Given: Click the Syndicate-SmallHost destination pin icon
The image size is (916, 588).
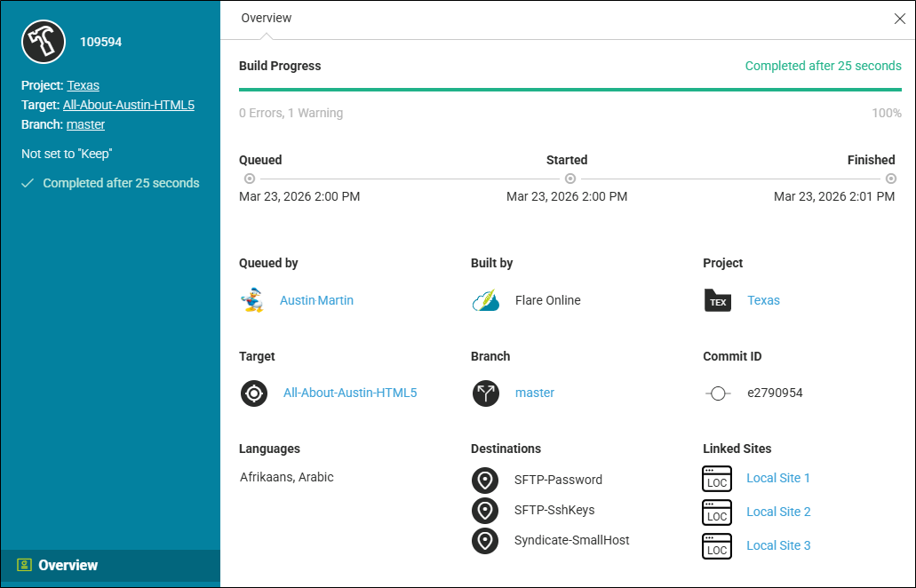Looking at the screenshot, I should point(485,540).
